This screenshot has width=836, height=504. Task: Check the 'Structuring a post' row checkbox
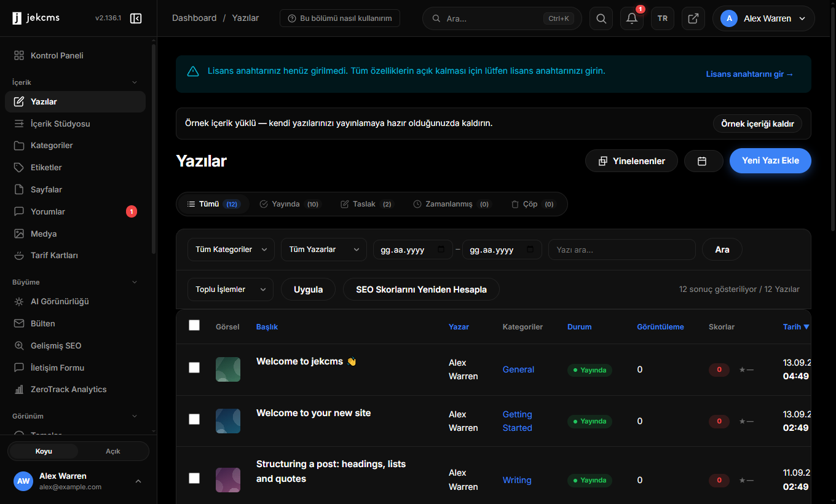pyautogui.click(x=194, y=478)
